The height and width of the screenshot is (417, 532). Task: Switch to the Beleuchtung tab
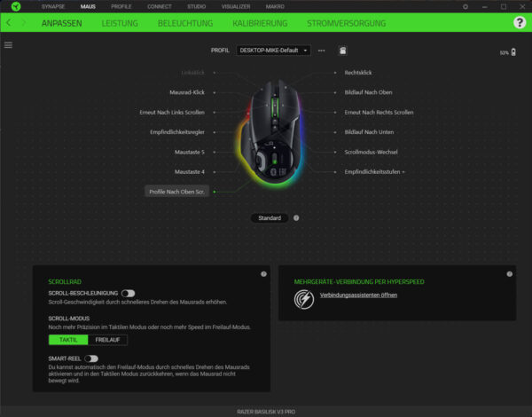(185, 22)
